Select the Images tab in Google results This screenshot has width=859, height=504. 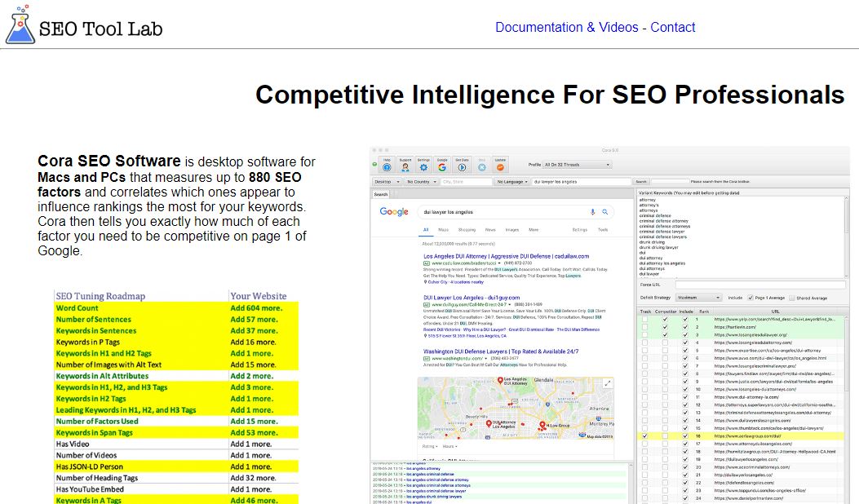[x=511, y=230]
